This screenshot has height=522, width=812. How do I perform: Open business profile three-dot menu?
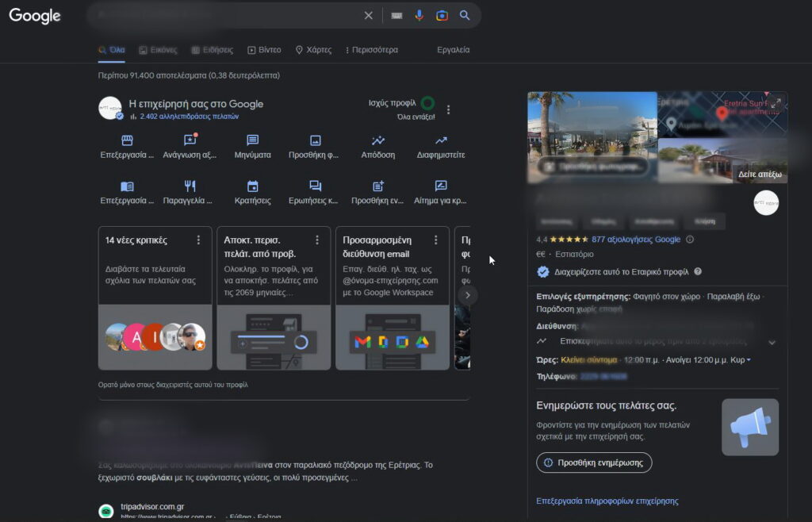click(x=449, y=109)
